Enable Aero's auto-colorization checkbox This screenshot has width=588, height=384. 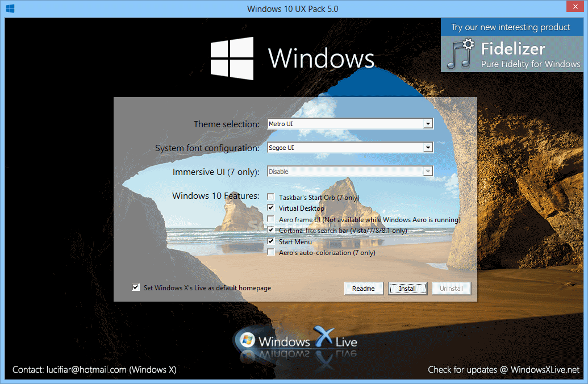(x=271, y=252)
